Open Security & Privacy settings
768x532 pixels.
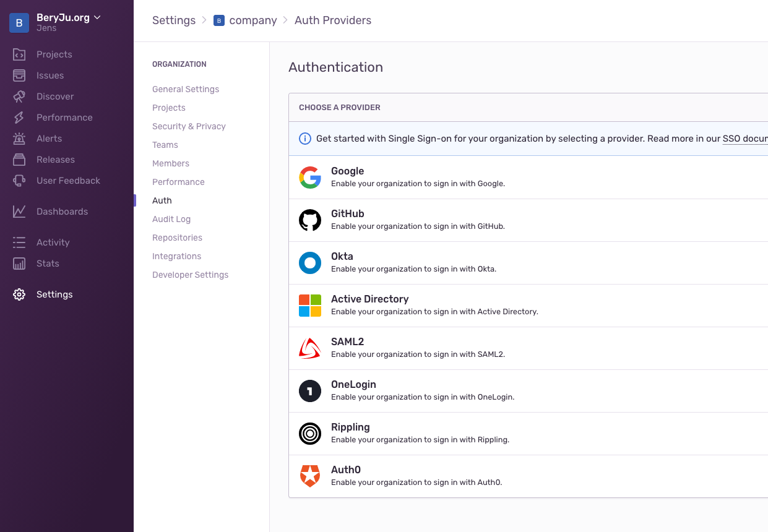(x=189, y=126)
